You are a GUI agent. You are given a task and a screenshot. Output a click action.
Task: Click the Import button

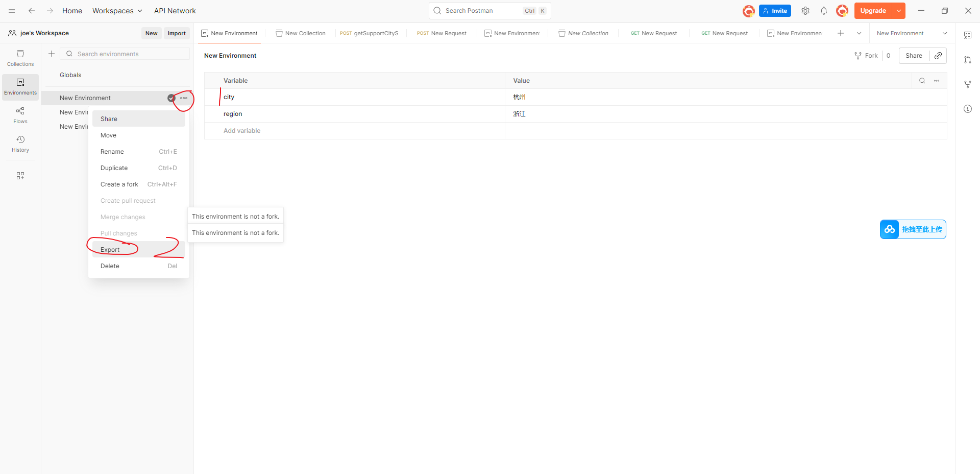(177, 33)
